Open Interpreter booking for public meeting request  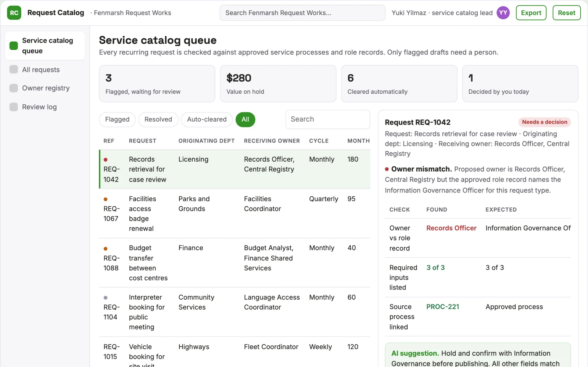(x=235, y=312)
